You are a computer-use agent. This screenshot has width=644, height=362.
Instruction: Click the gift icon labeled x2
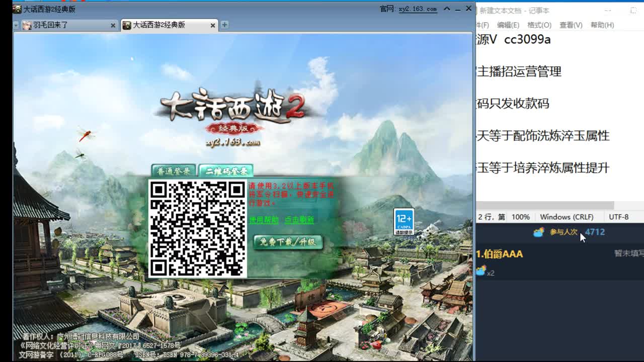coord(481,271)
